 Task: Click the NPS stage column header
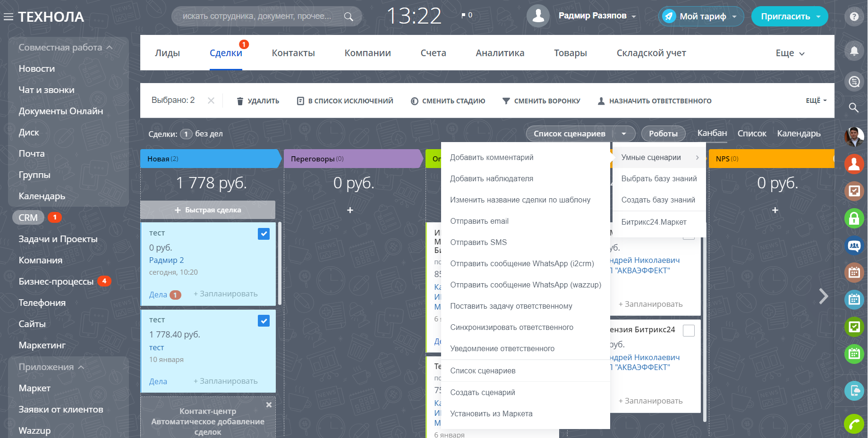[772, 159]
